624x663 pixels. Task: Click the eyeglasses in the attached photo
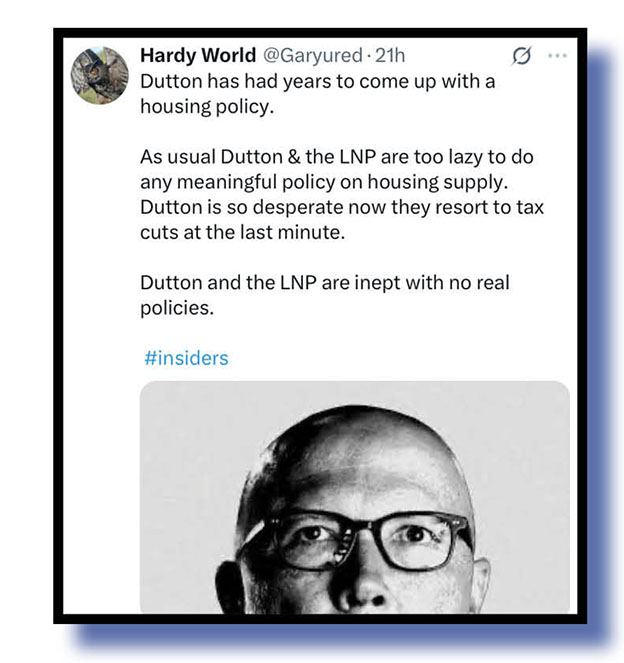(x=357, y=540)
